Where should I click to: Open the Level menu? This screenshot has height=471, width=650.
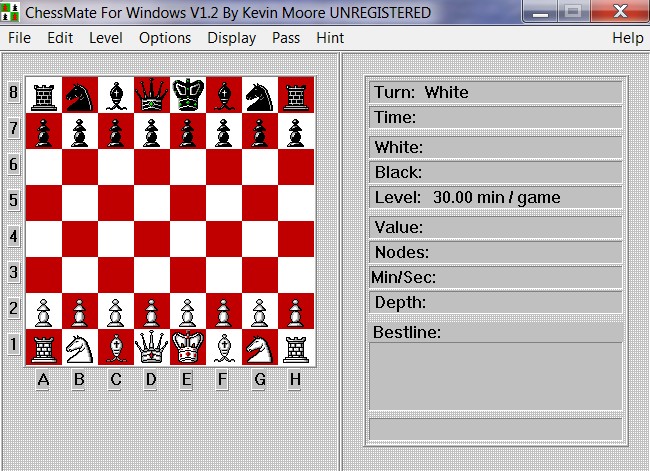106,38
